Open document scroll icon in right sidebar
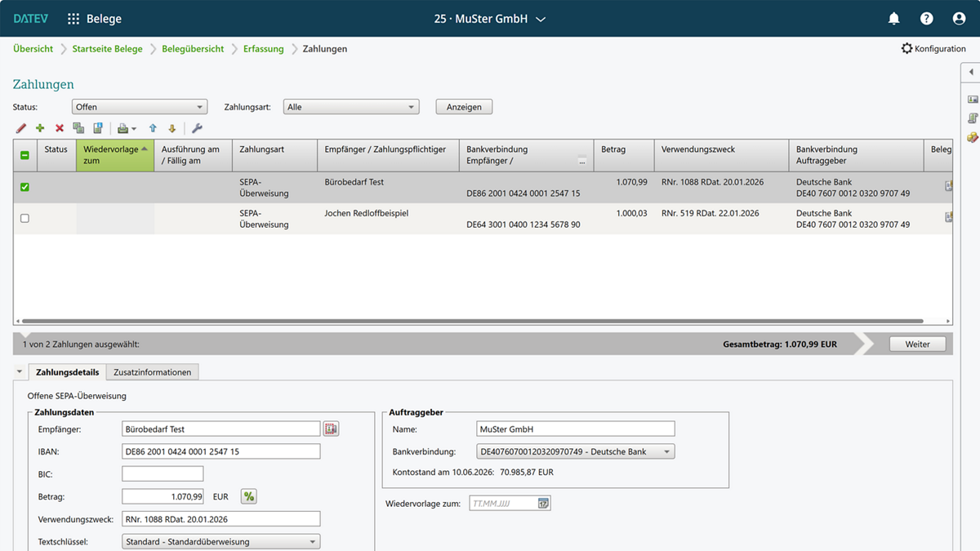Screen dimensions: 980x551 click(x=973, y=118)
